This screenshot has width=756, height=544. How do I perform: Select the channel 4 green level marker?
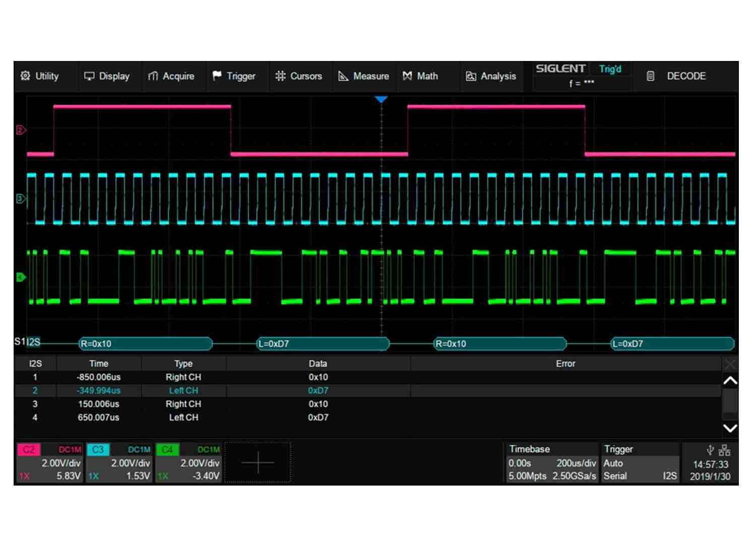tap(21, 277)
